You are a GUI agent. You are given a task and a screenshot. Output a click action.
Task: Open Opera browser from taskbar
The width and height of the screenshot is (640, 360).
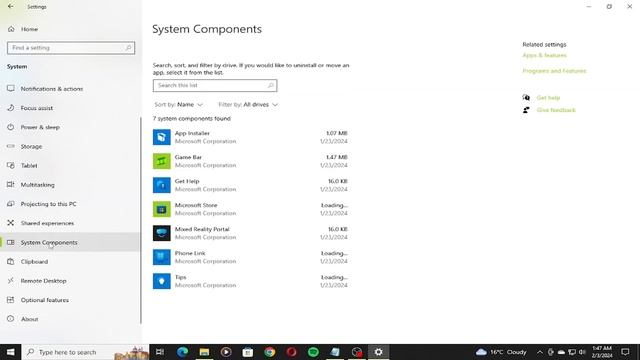click(x=291, y=352)
